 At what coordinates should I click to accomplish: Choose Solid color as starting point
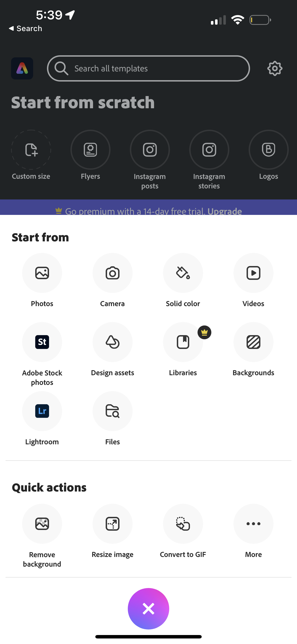(183, 273)
